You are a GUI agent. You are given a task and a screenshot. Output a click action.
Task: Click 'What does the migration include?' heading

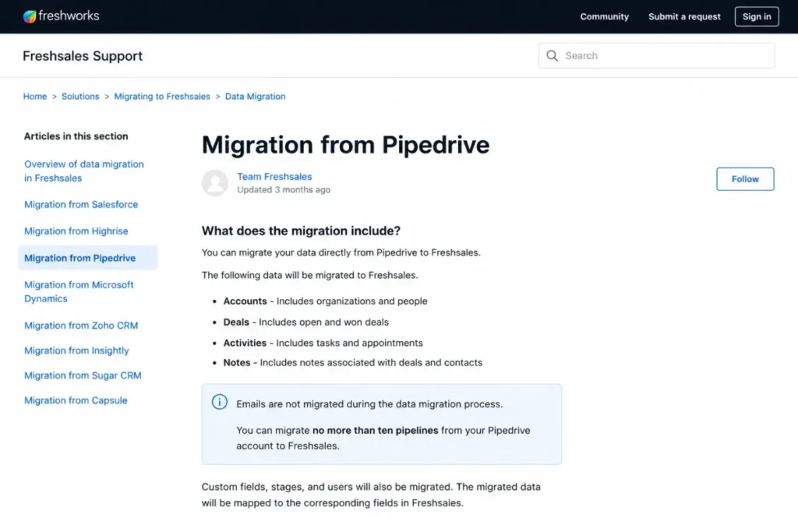click(301, 231)
